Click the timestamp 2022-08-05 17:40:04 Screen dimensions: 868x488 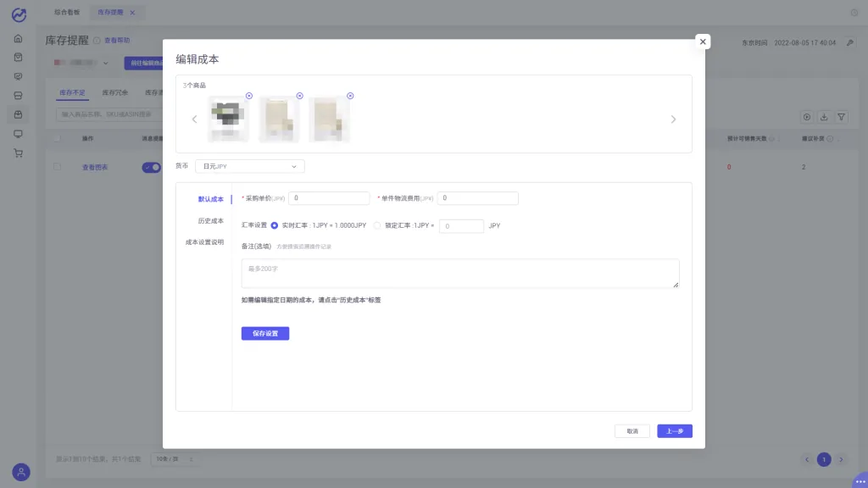click(805, 42)
